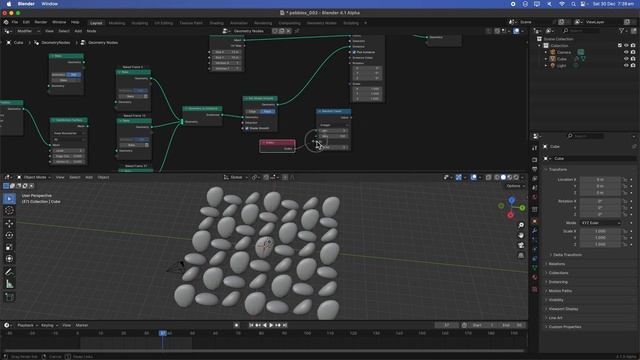Select the Measure tool in viewport toolbar
This screenshot has height=360, width=640.
(9, 284)
